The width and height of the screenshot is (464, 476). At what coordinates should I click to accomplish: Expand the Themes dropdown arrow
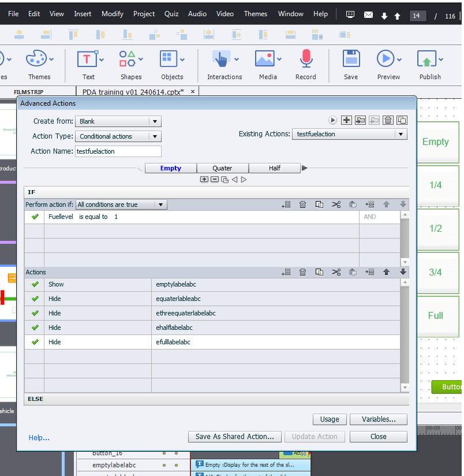[x=51, y=59]
